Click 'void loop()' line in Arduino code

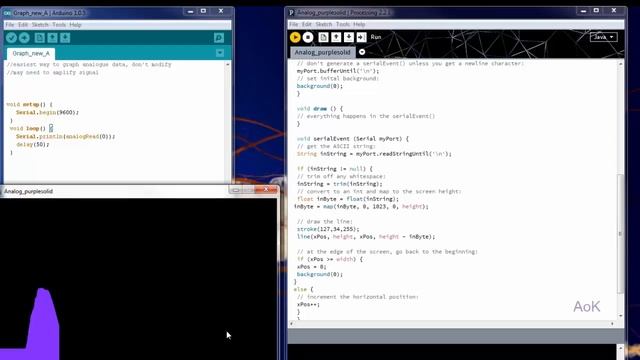(31, 129)
